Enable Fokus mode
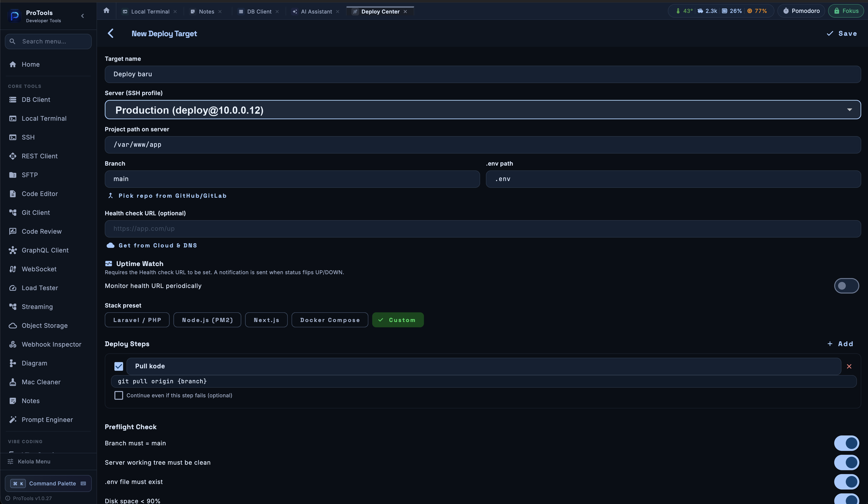The height and width of the screenshot is (504, 868). point(846,11)
